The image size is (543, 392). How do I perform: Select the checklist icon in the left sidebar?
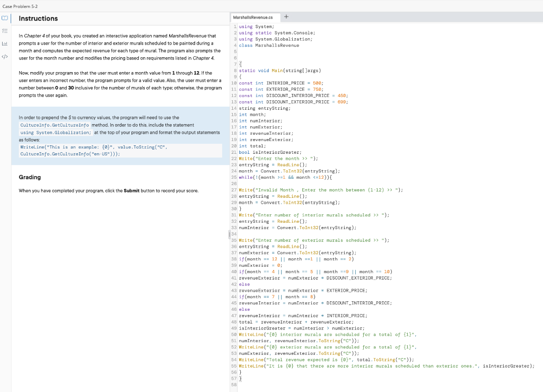pos(5,31)
